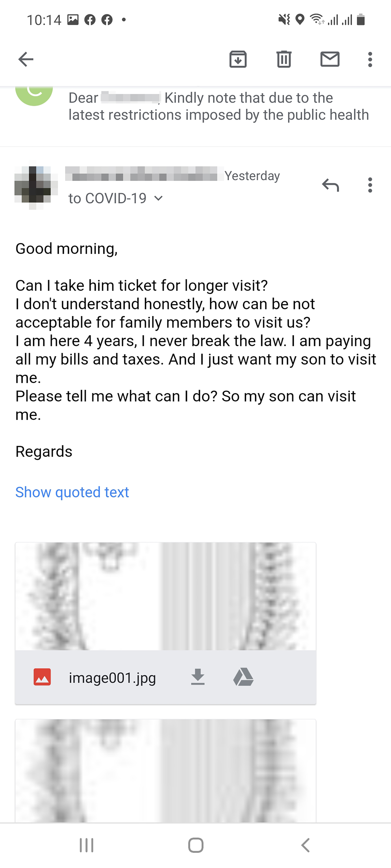
Task: Show quoted text
Action: pos(72,492)
